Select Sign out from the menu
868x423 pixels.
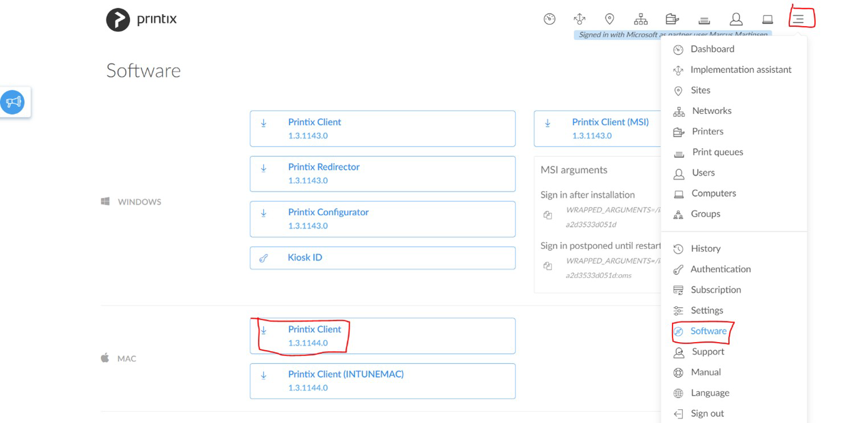(x=707, y=413)
